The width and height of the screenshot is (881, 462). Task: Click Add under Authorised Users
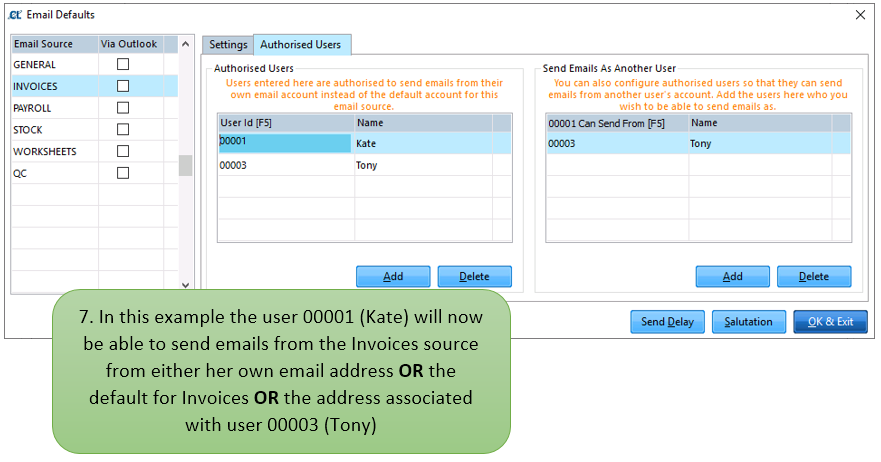393,277
